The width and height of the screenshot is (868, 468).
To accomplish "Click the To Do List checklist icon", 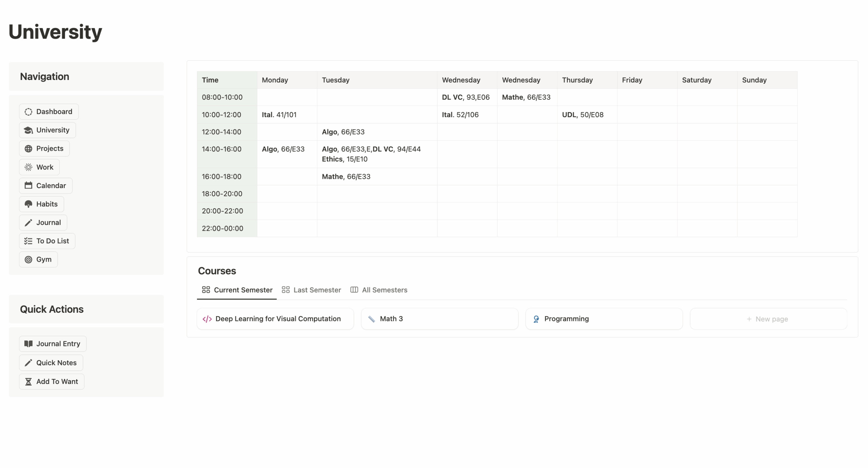I will click(28, 241).
